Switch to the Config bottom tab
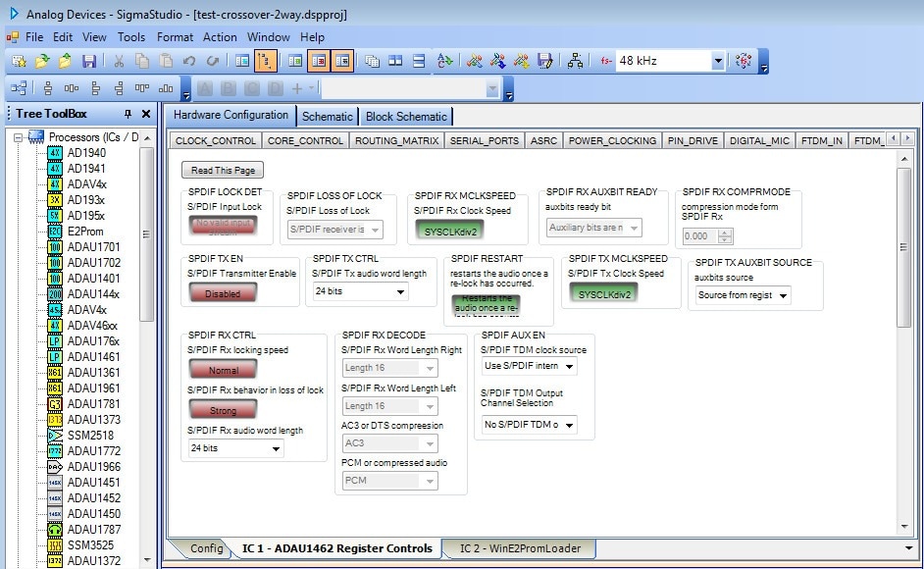The width and height of the screenshot is (924, 569). 206,548
